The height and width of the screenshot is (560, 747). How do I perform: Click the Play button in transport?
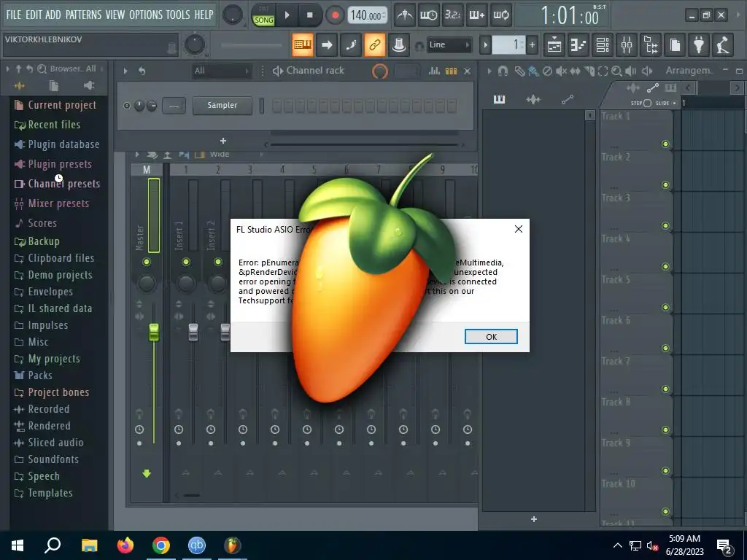point(287,15)
